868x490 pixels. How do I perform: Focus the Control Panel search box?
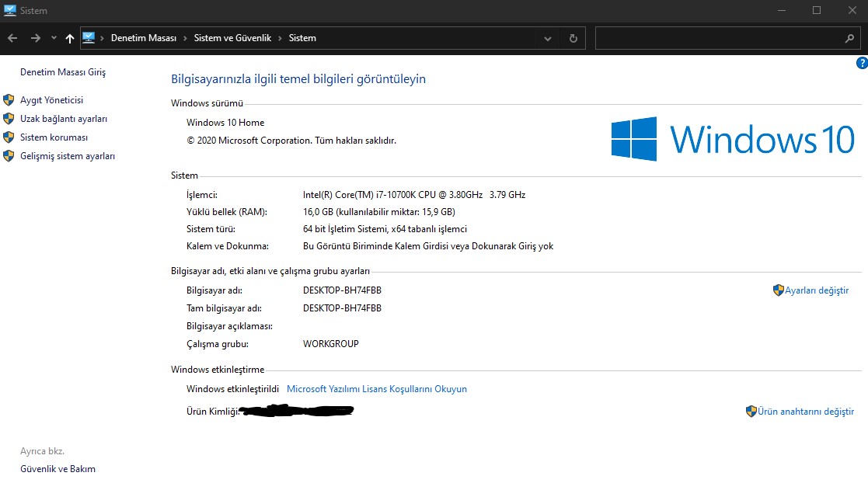click(x=719, y=38)
